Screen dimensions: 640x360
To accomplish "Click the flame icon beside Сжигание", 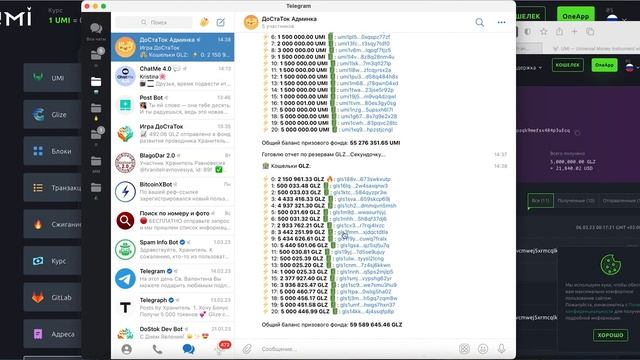I will pyautogui.click(x=38, y=224).
